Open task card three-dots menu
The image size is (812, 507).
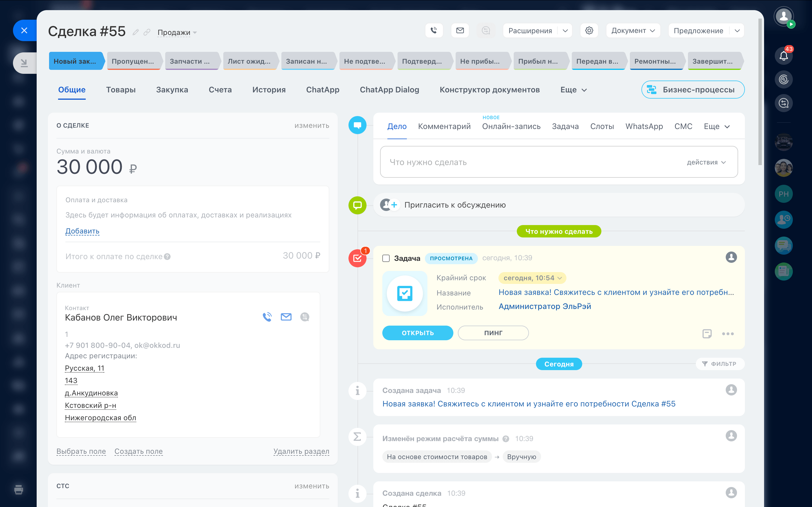pos(727,333)
